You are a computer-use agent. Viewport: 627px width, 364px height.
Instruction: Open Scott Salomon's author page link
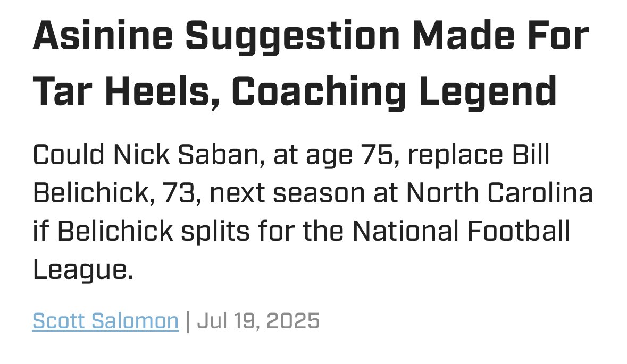[x=105, y=321]
